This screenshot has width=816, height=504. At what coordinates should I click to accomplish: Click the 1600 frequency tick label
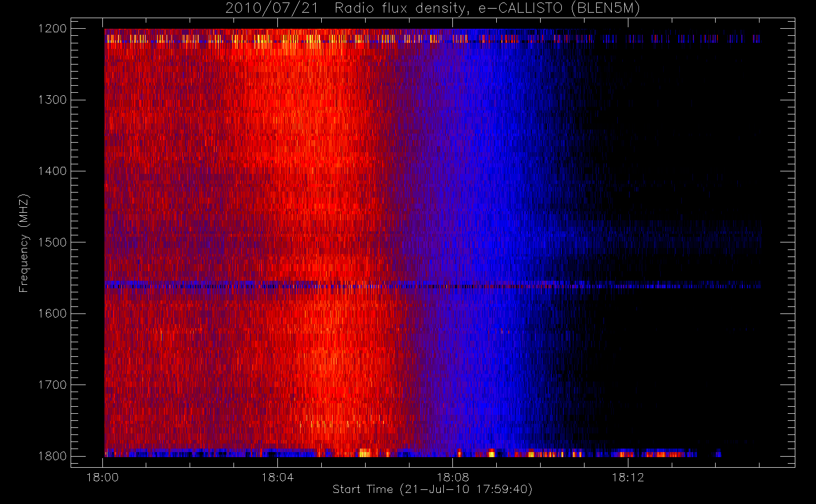coord(52,313)
